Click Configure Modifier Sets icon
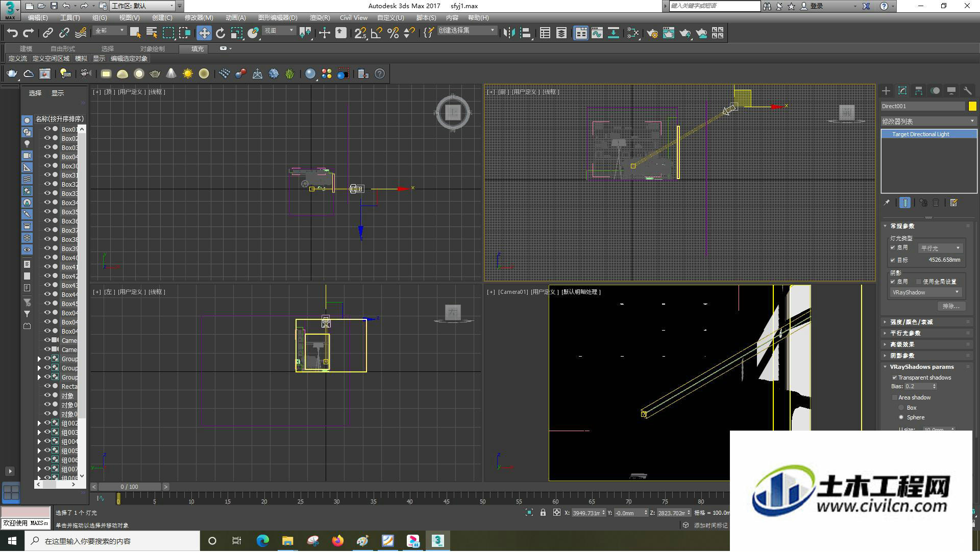This screenshot has height=552, width=980. [x=953, y=203]
